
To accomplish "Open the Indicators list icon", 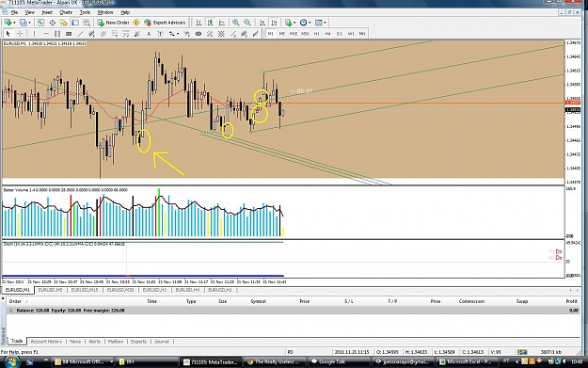I will tap(288, 23).
